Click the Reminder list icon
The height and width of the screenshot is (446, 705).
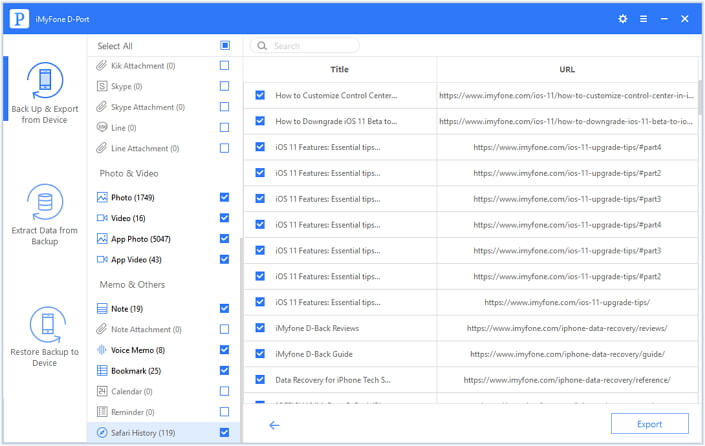[102, 412]
